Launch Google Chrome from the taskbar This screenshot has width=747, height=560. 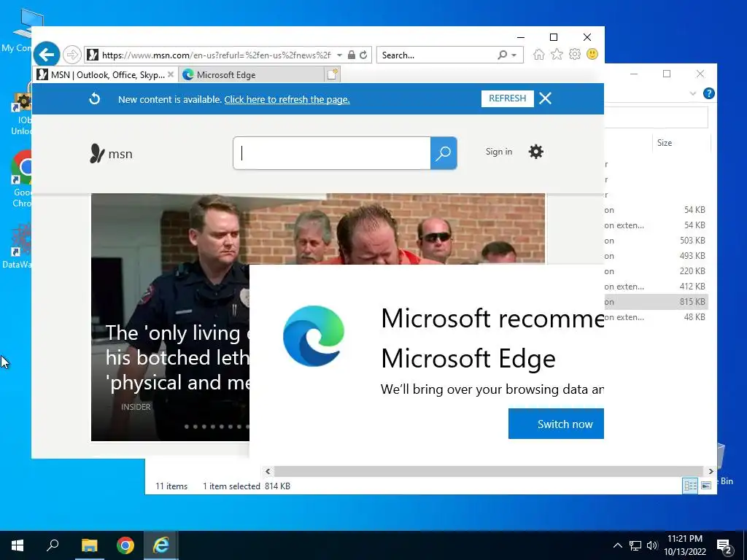coord(125,545)
